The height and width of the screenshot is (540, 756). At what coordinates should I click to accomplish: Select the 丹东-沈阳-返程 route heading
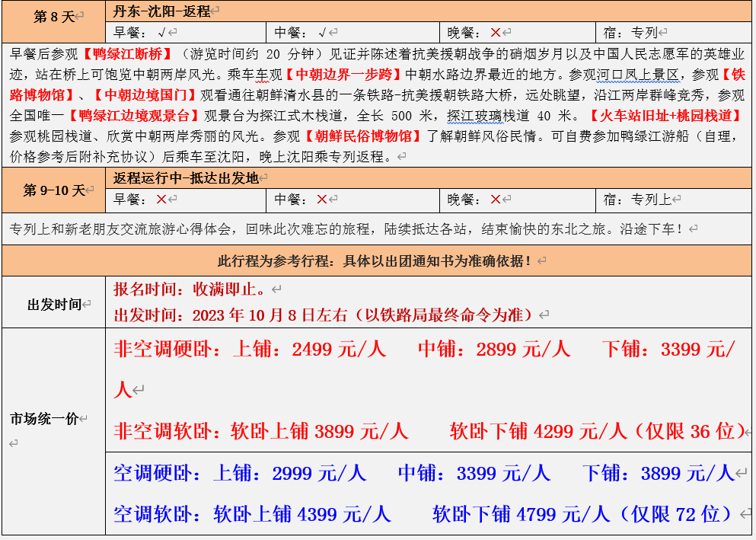click(161, 11)
